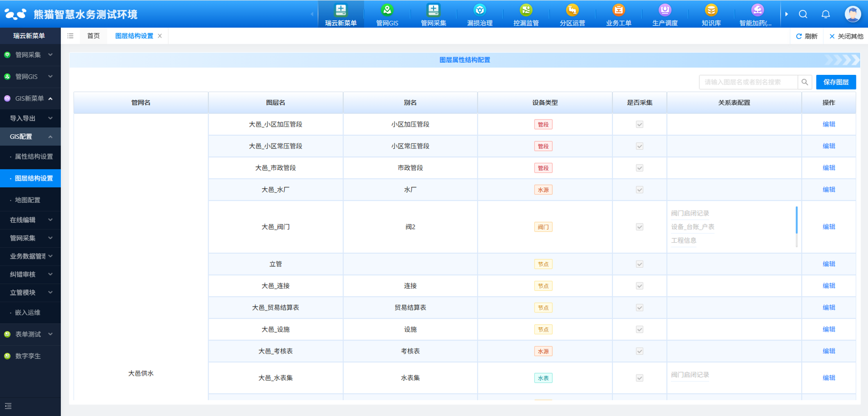This screenshot has width=868, height=416.
Task: Toggle 是否采集 checkbox for 大邑_小区加压管段
Action: (640, 124)
